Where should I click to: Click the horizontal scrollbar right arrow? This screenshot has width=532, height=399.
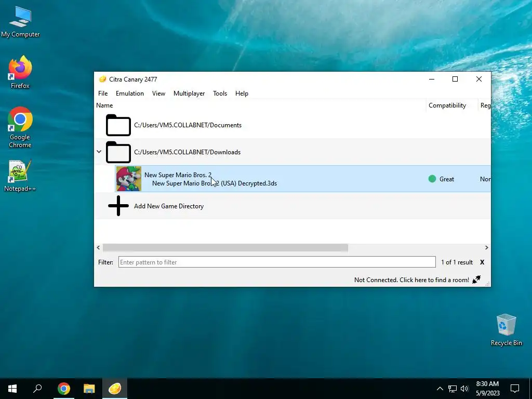coord(486,248)
